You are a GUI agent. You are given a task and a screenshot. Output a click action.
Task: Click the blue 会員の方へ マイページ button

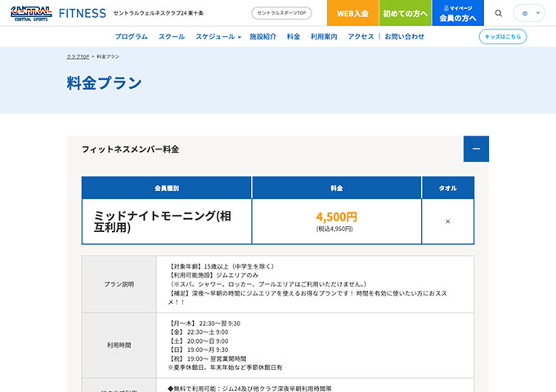[458, 13]
